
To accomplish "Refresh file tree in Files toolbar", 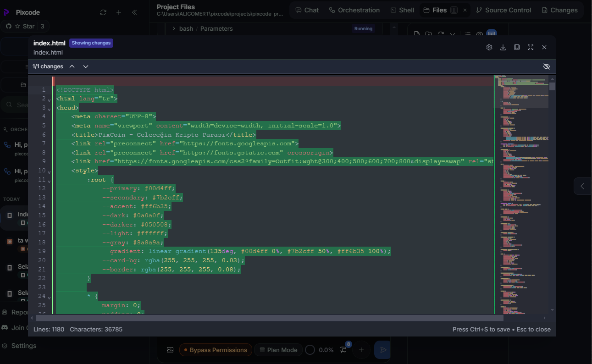I will (441, 34).
